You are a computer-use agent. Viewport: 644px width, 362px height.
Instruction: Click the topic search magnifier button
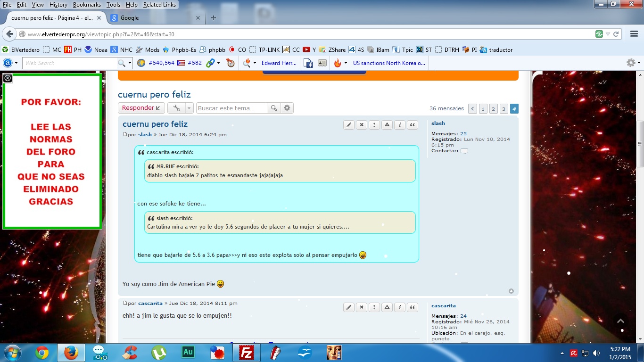point(273,108)
